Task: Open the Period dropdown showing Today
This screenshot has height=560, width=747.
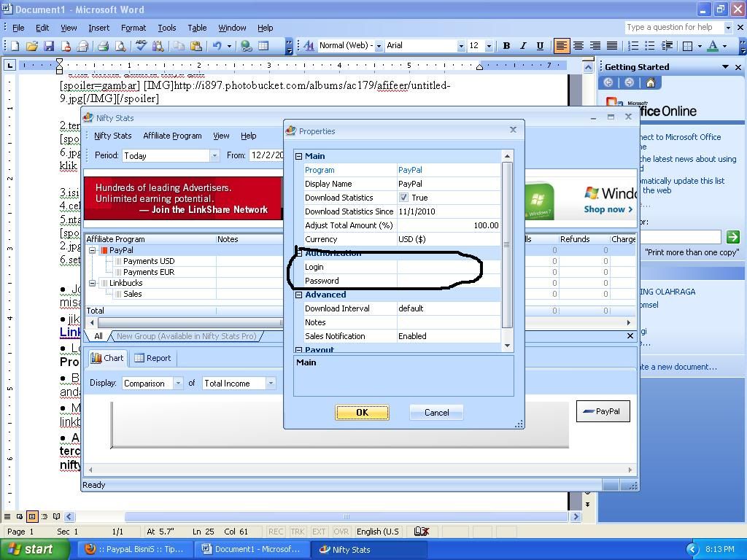Action: pyautogui.click(x=214, y=156)
